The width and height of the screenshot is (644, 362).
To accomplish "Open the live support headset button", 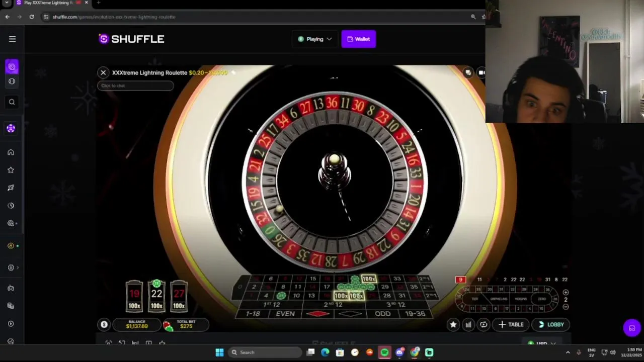I will click(632, 328).
